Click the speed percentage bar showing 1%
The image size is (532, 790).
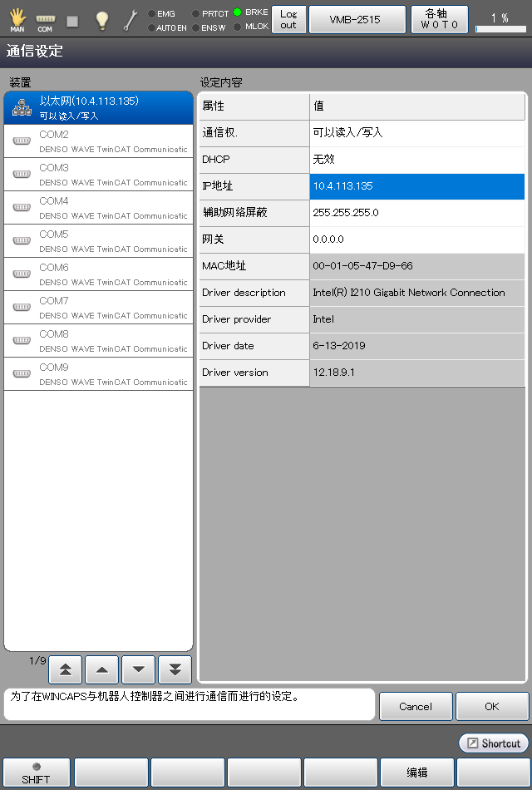(x=500, y=20)
